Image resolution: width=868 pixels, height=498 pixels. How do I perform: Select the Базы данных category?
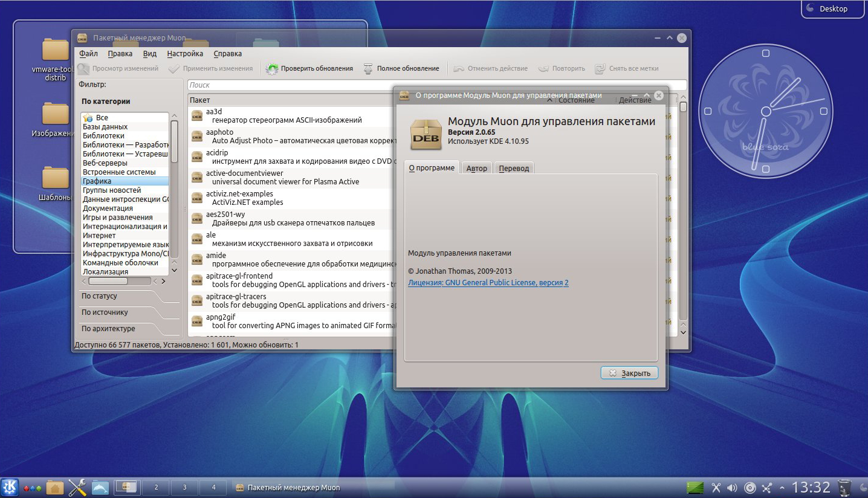(x=125, y=127)
